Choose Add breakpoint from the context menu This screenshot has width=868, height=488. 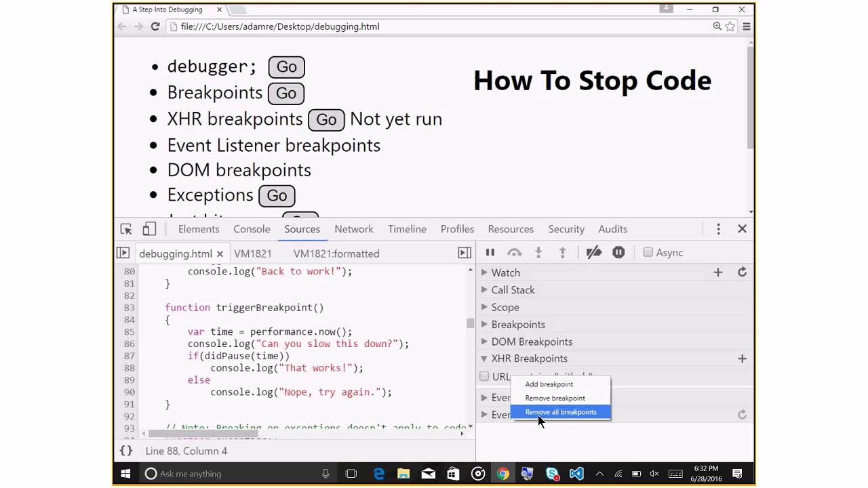tap(560, 384)
